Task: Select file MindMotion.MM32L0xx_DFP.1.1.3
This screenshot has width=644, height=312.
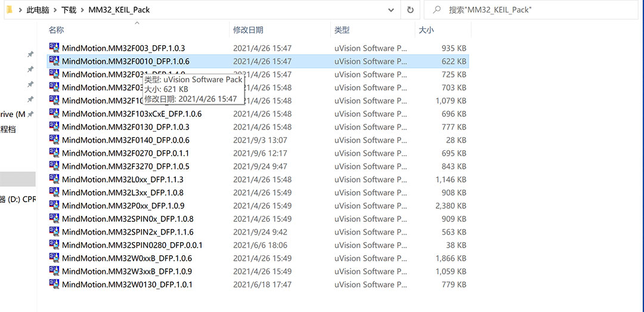Action: (123, 180)
